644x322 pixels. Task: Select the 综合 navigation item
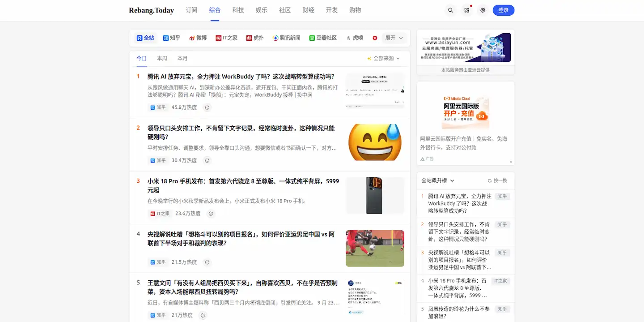pyautogui.click(x=215, y=10)
